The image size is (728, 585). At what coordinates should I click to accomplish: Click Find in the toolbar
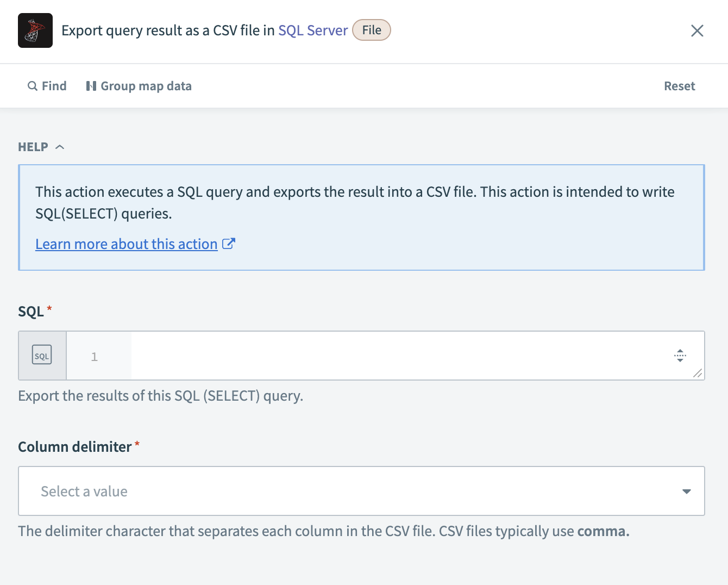click(x=54, y=86)
